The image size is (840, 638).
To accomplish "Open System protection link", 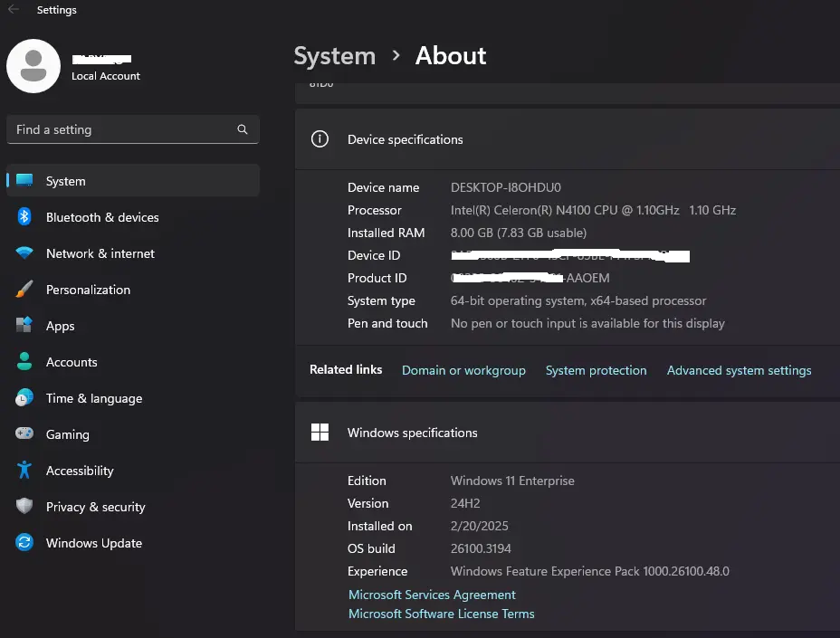I will point(596,370).
